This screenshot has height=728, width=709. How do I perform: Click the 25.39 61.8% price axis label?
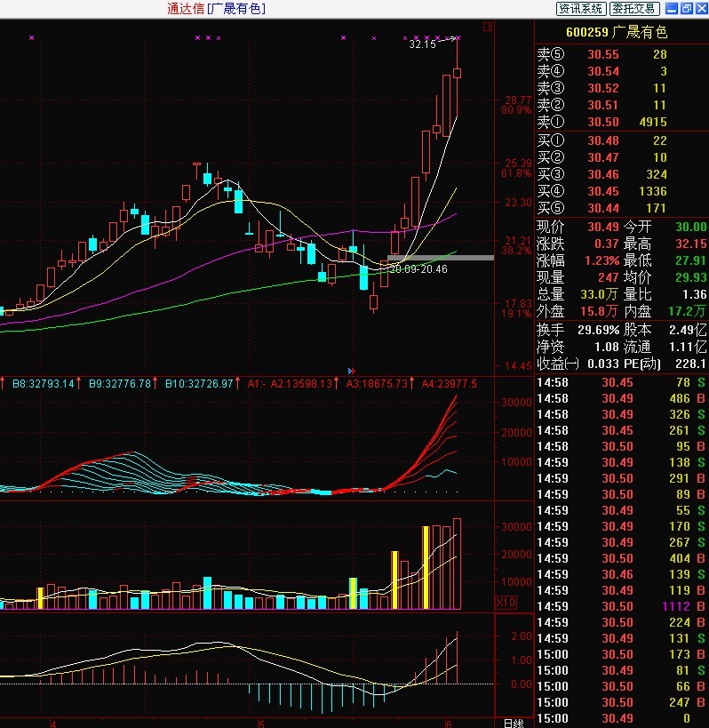(516, 168)
